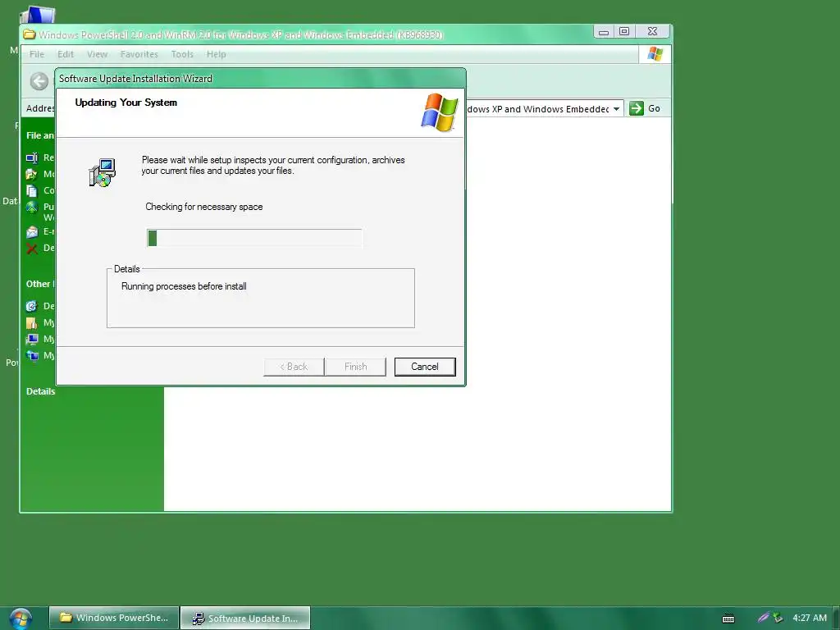Image resolution: width=840 pixels, height=630 pixels.
Task: Click the Rename file icon in Explorer sidebar
Action: (x=32, y=157)
